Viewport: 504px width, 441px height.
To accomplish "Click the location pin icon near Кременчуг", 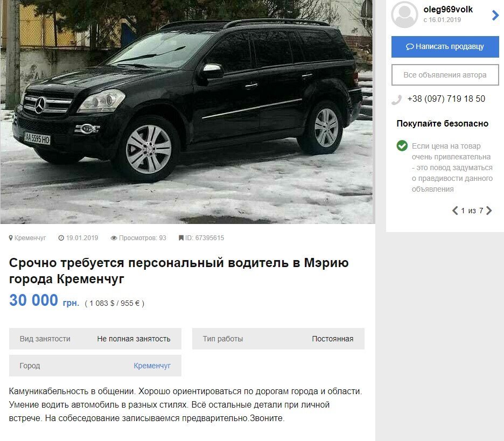I will (11, 238).
